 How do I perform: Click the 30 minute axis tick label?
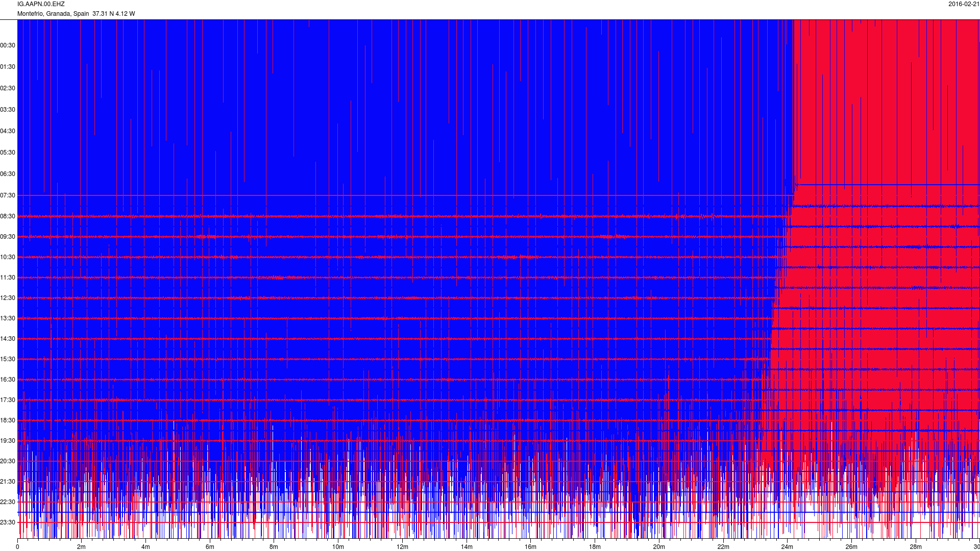pos(976,547)
